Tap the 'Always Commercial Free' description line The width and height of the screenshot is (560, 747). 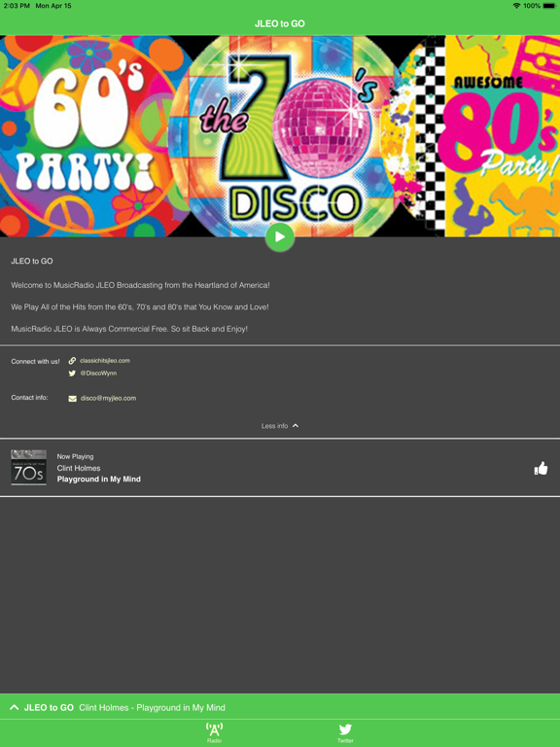(x=129, y=329)
